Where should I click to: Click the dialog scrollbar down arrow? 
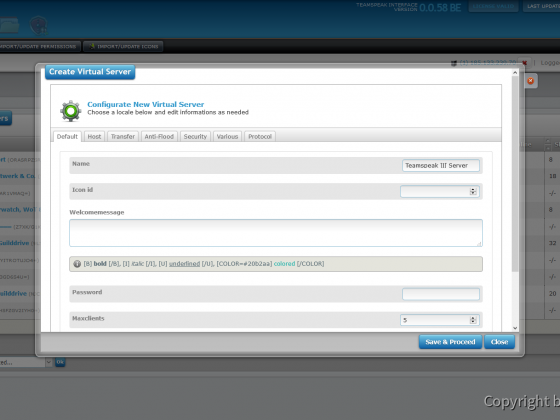(x=515, y=328)
